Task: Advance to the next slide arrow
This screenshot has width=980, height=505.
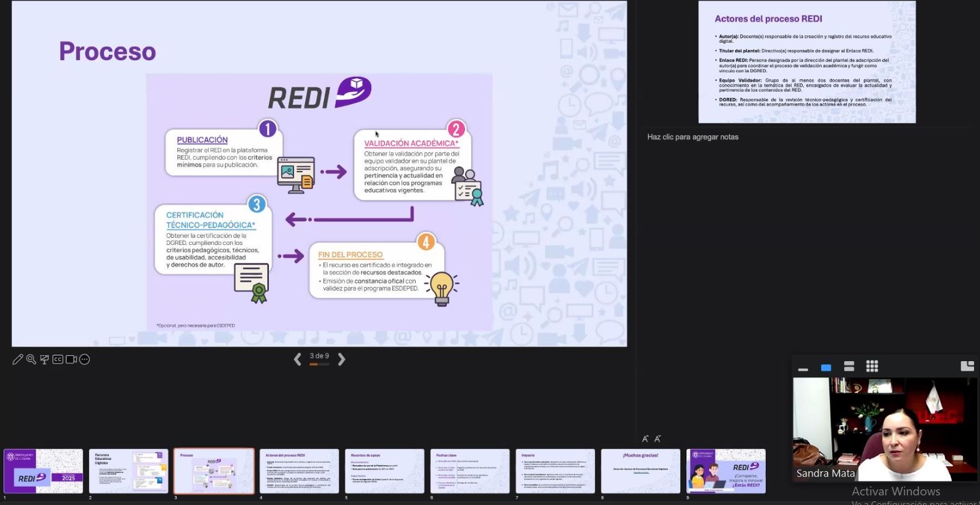Action: (342, 359)
